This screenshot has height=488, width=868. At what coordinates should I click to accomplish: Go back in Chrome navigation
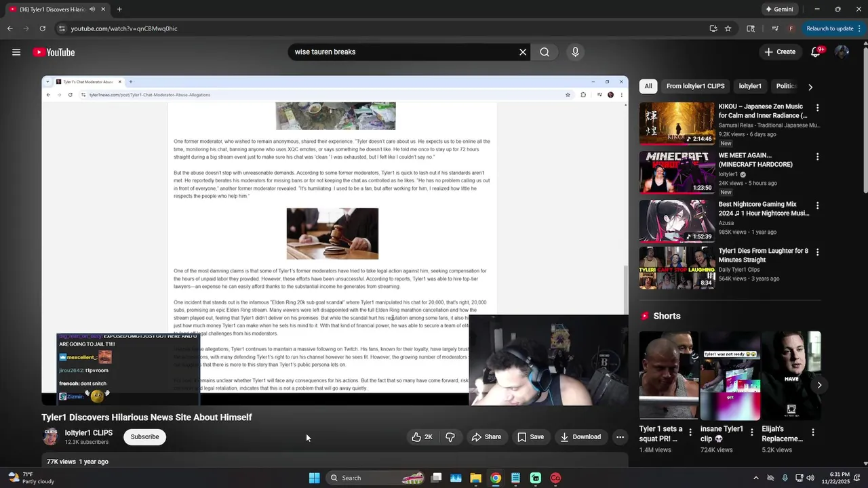(9, 28)
